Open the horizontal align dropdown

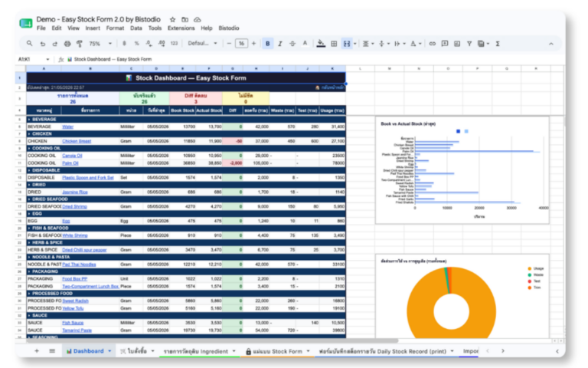click(367, 44)
